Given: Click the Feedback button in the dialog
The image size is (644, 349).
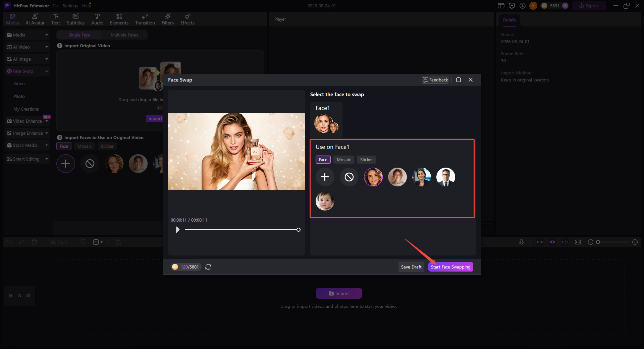Looking at the screenshot, I should (435, 80).
